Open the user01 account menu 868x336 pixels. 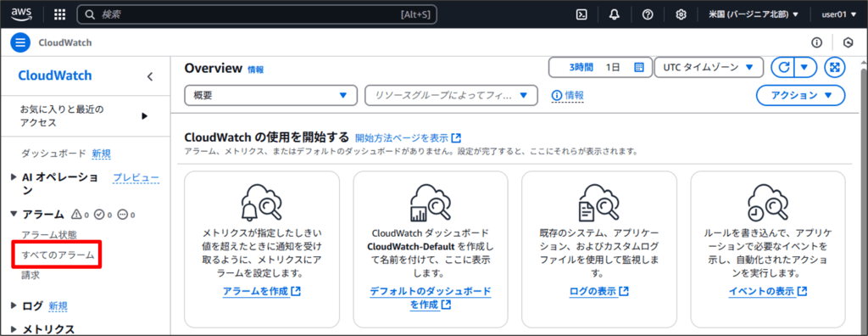(838, 14)
